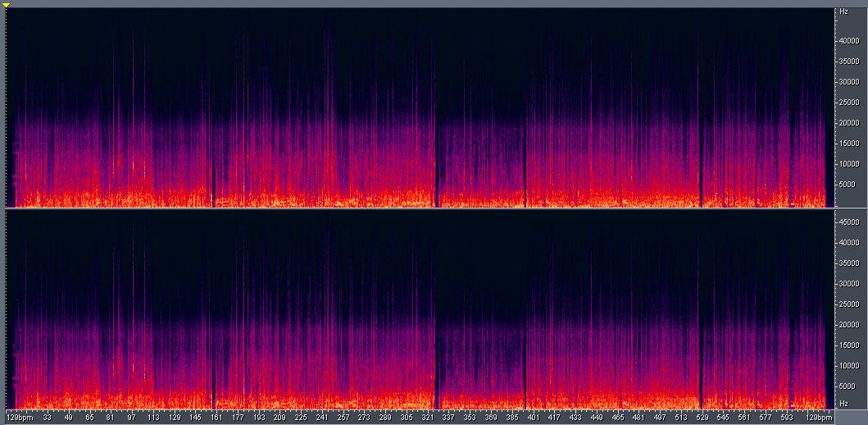Click the Hz label on bottom frequency scale
868x425 pixels.
point(843,404)
